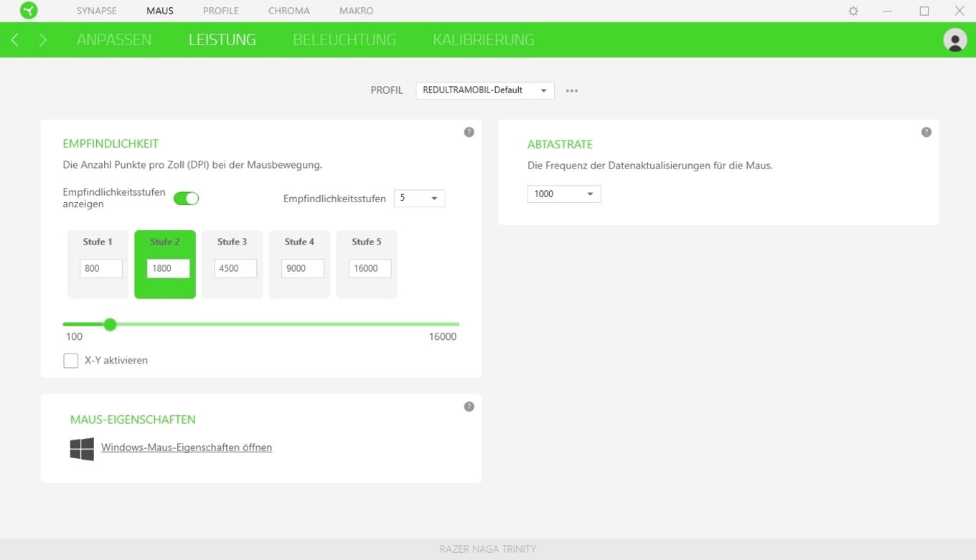
Task: Open the BELEUCHTUNG subtab
Action: coord(344,40)
